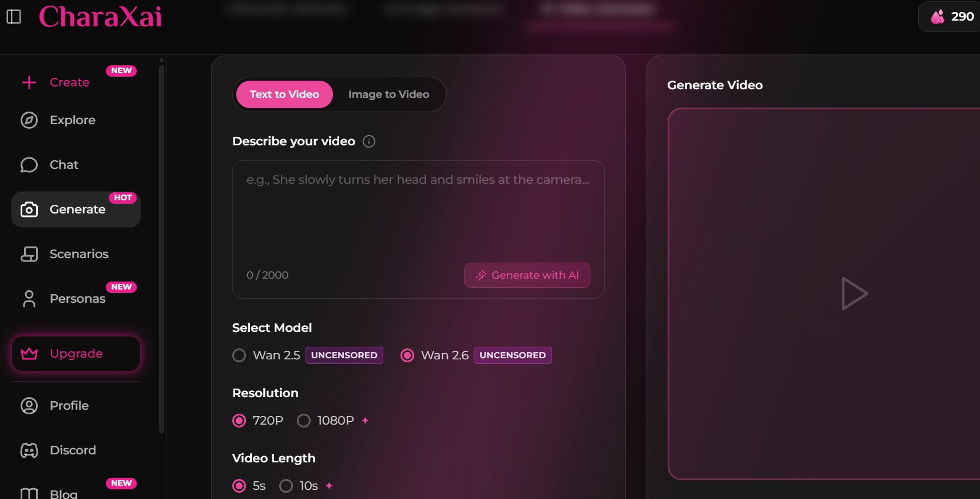
Task: Switch to the Text to Video tab
Action: coord(284,94)
